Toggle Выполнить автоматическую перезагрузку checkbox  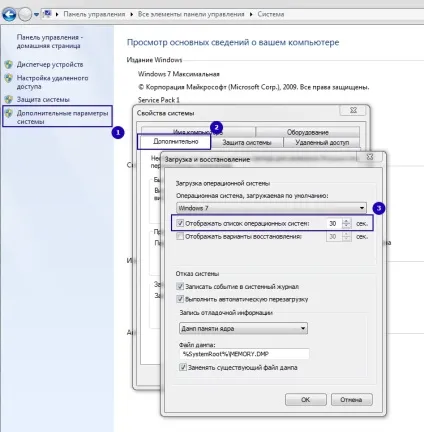180,299
